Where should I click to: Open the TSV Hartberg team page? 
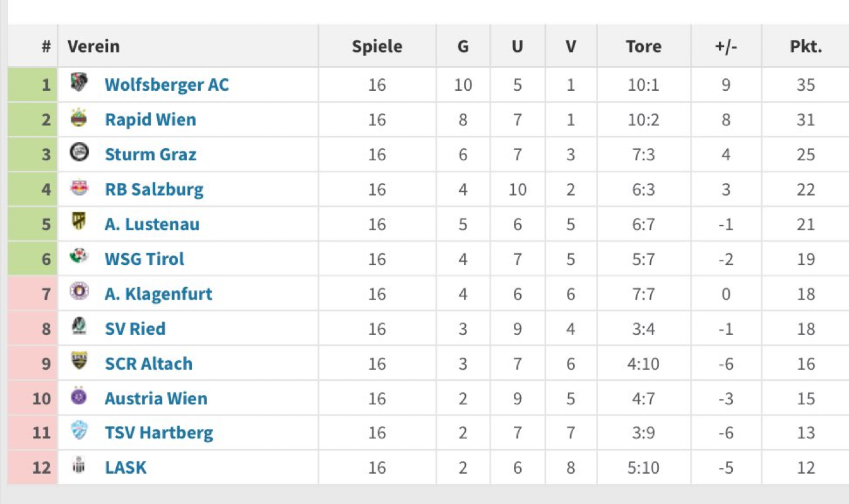pyautogui.click(x=159, y=433)
